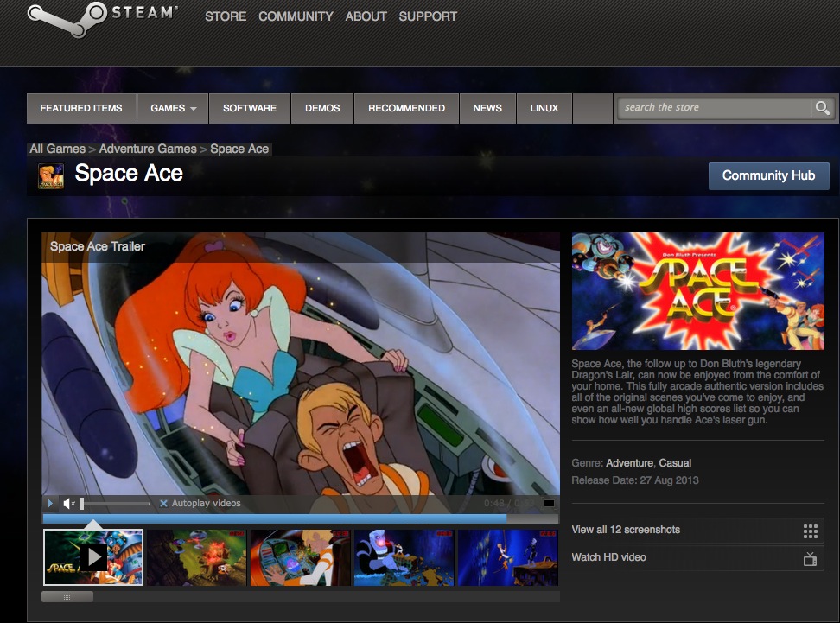Open the Adventure genre link
The width and height of the screenshot is (840, 623).
(x=629, y=463)
